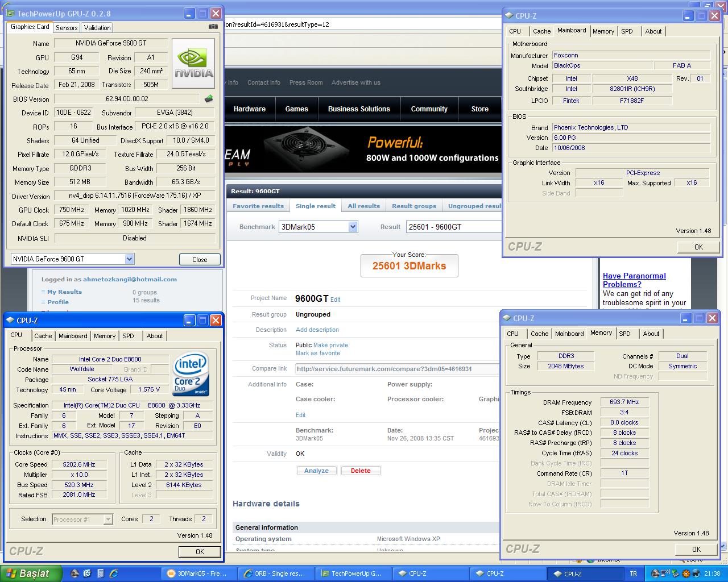728x582 pixels.
Task: Select the Single result tab
Action: 316,206
